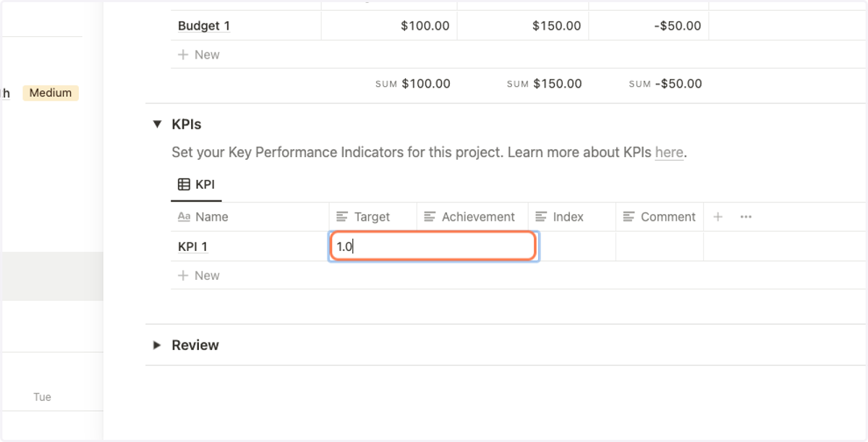Click the KPIs section heading

pos(187,124)
